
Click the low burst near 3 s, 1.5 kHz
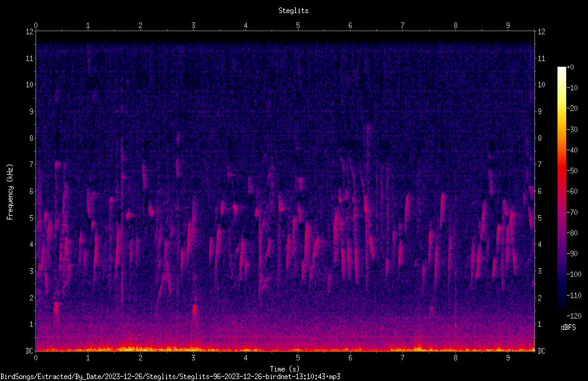(x=194, y=310)
